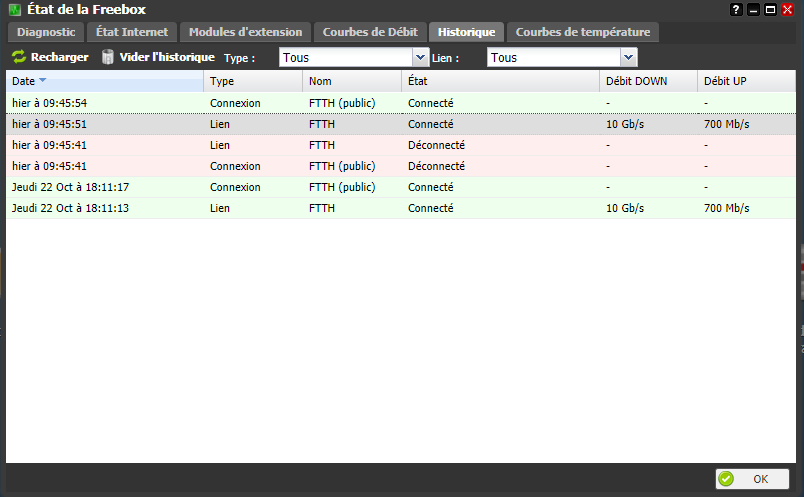Open the Lien dropdown arrow

(628, 57)
